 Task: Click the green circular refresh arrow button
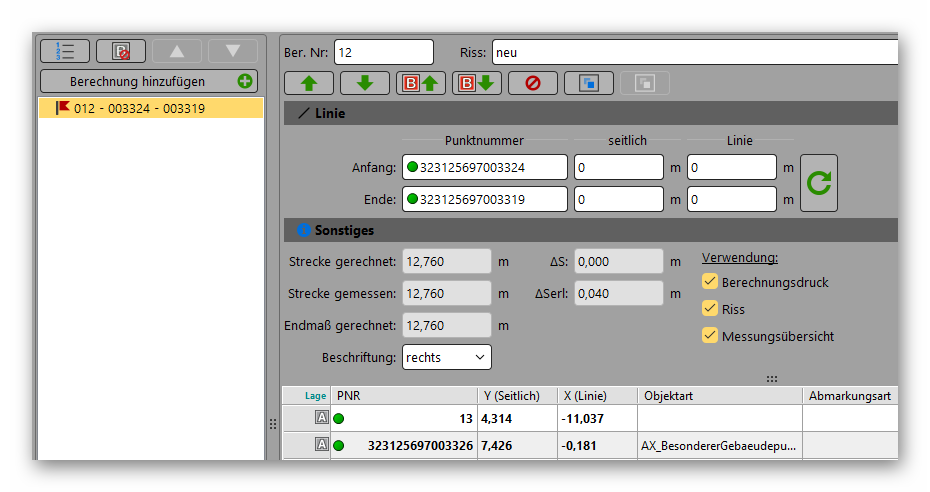tap(818, 183)
